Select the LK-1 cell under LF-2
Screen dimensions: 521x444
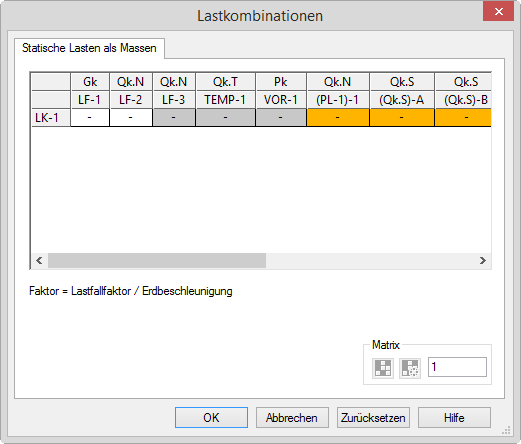click(x=131, y=117)
